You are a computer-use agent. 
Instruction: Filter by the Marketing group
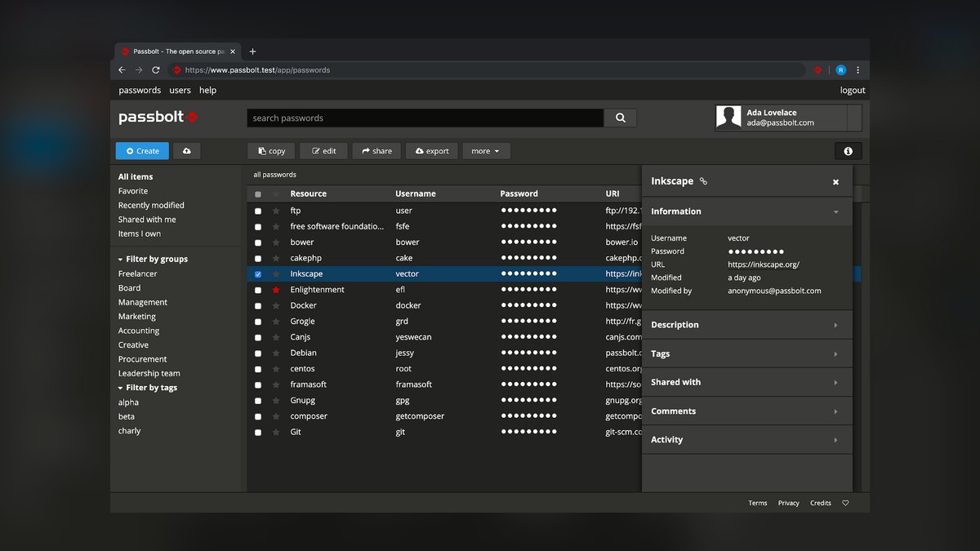pos(137,317)
